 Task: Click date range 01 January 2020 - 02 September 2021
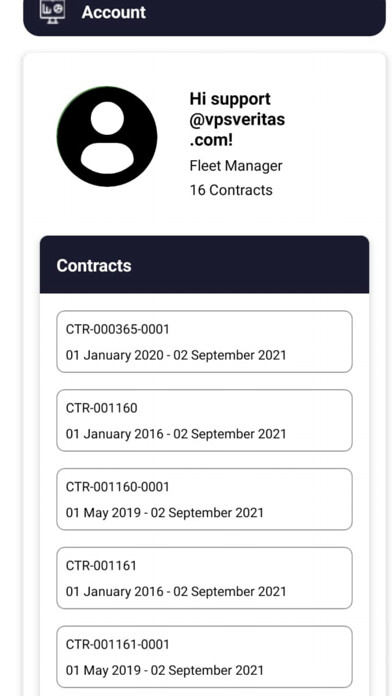coord(176,355)
